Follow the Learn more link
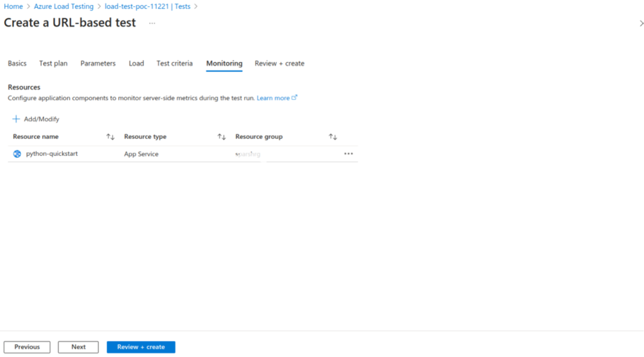This screenshot has height=357, width=644. pyautogui.click(x=273, y=98)
